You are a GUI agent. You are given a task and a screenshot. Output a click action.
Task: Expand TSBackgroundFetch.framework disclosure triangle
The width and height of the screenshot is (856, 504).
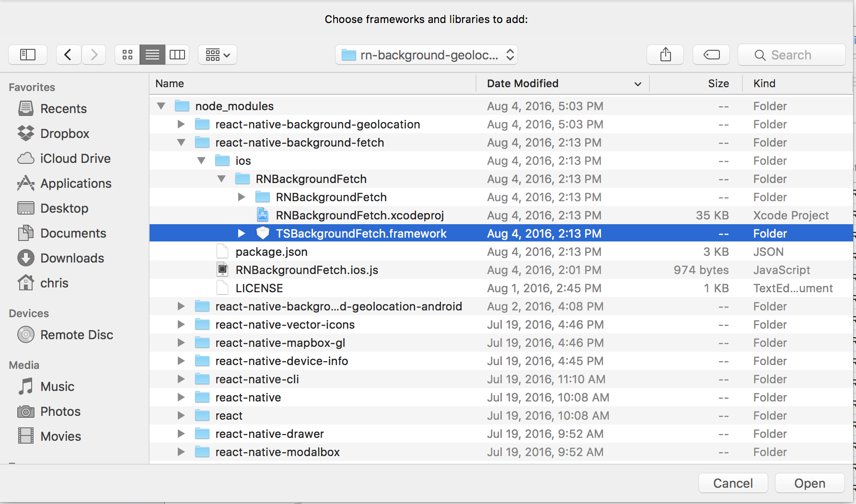coord(242,233)
